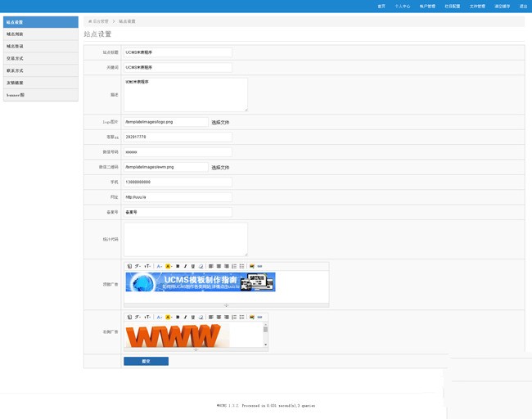Open text color picker in 顶部广告 editor
The width and height of the screenshot is (532, 419).
point(159,266)
